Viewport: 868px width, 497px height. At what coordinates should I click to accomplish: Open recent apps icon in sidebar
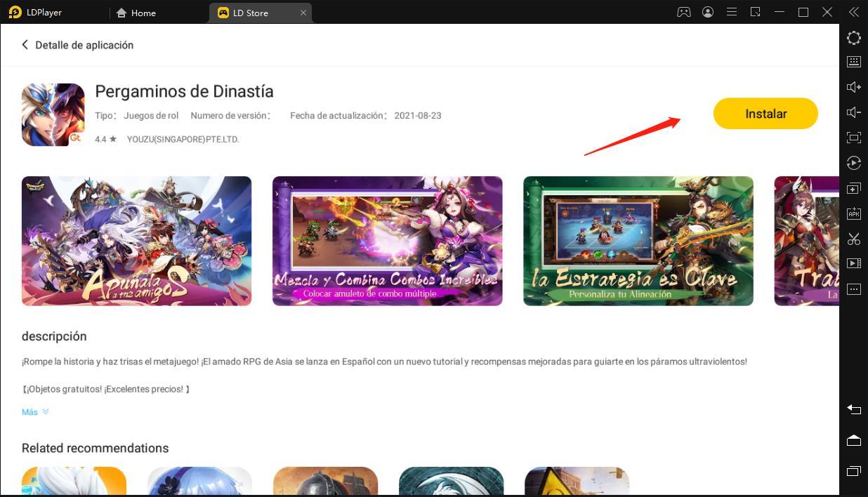click(854, 471)
